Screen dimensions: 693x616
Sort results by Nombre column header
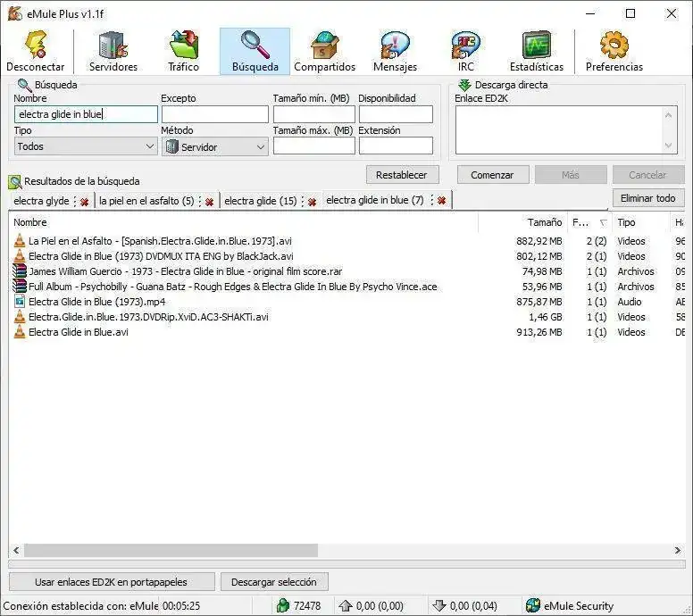pos(243,222)
